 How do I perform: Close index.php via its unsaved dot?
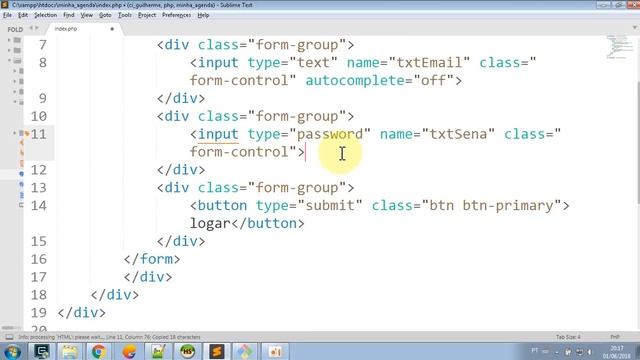tap(112, 29)
